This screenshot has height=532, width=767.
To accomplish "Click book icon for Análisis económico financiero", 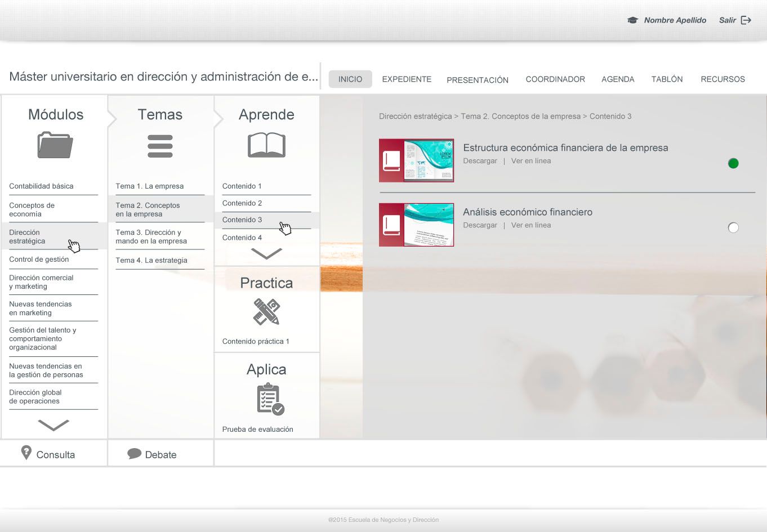I will (x=392, y=225).
